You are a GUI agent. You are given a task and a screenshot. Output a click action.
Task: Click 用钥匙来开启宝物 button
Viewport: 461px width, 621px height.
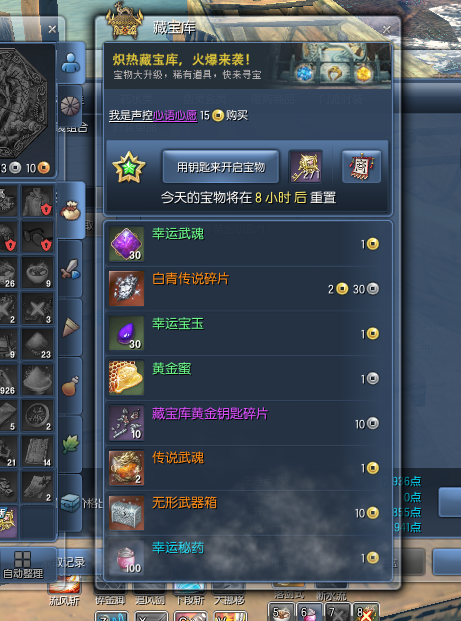click(221, 167)
